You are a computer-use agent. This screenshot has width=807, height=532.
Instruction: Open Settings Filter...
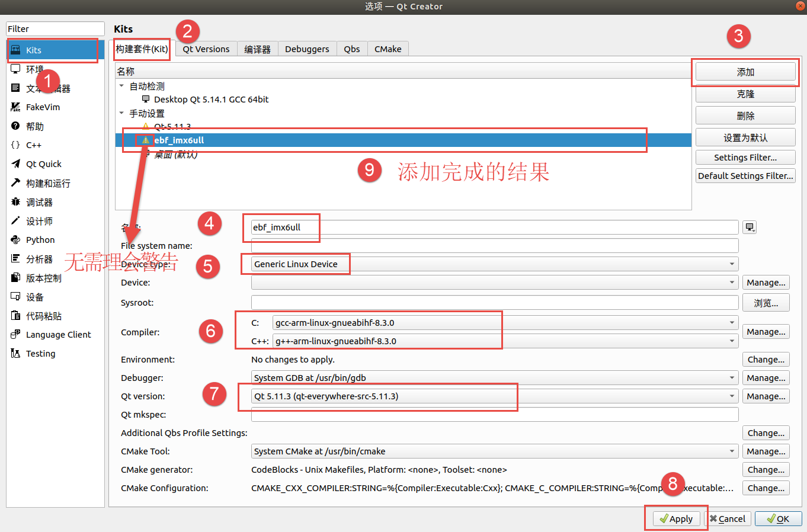[745, 158]
